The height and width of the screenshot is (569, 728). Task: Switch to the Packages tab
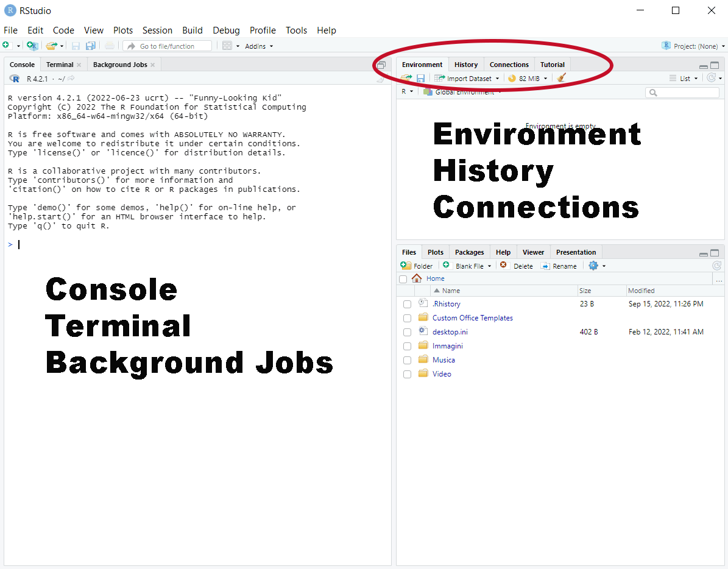pyautogui.click(x=469, y=252)
